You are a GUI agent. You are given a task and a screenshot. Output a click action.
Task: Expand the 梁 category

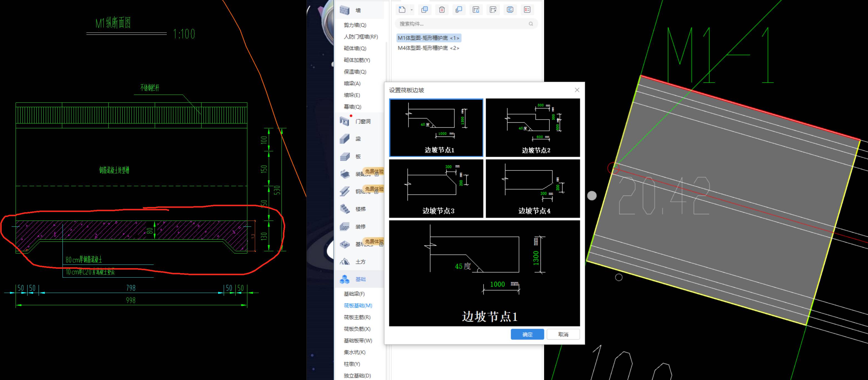click(x=358, y=139)
